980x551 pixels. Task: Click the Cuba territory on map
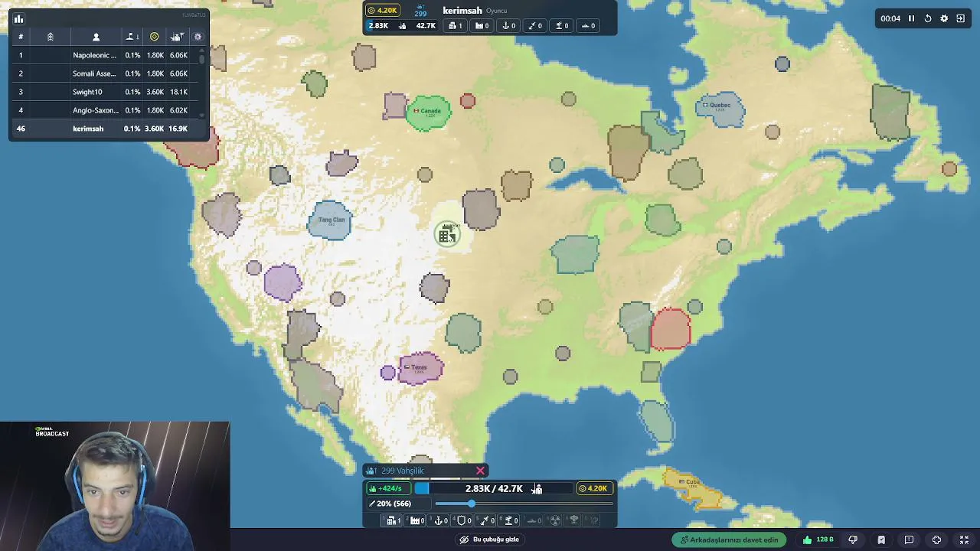(x=691, y=487)
